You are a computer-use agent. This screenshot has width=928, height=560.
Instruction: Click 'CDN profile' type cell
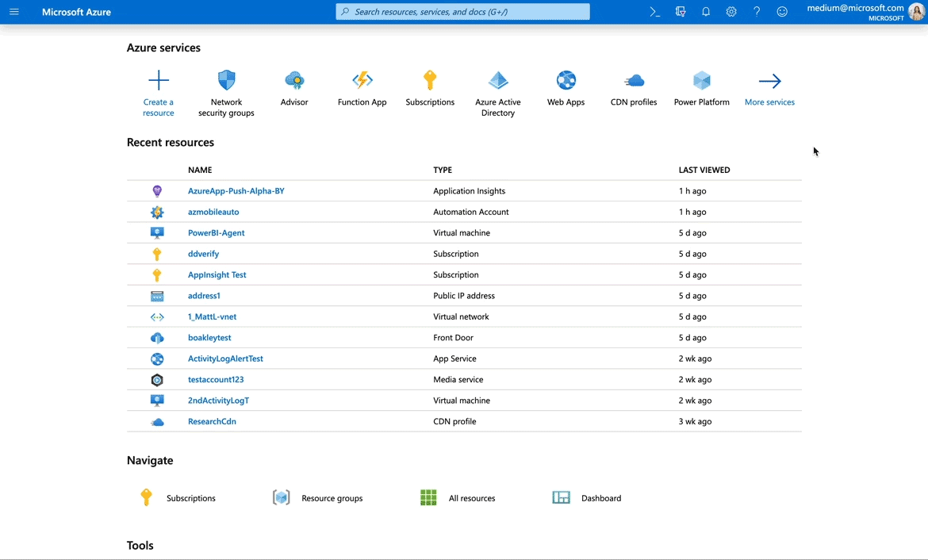pos(454,421)
